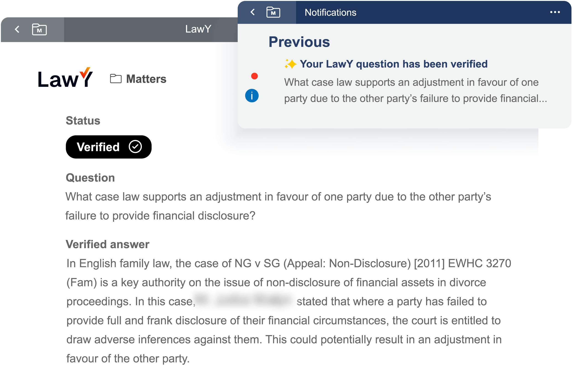Click the Matters folder icon
This screenshot has width=579, height=392.
[116, 79]
